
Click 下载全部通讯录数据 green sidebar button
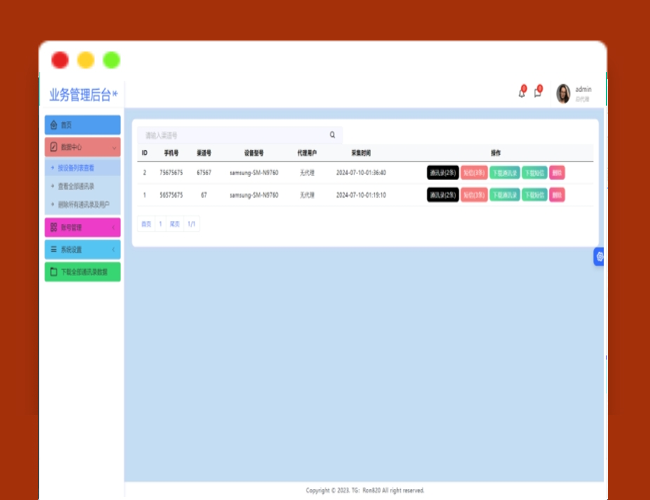[82, 272]
